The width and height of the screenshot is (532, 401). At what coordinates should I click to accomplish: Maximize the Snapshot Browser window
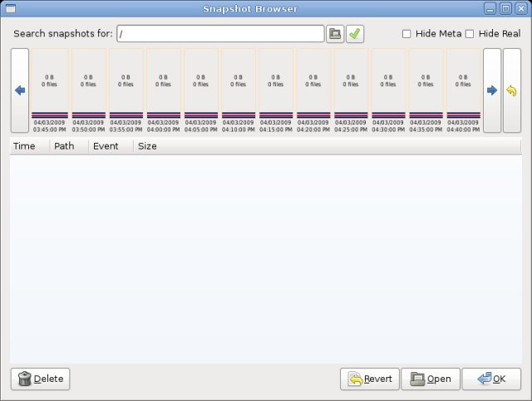505,9
